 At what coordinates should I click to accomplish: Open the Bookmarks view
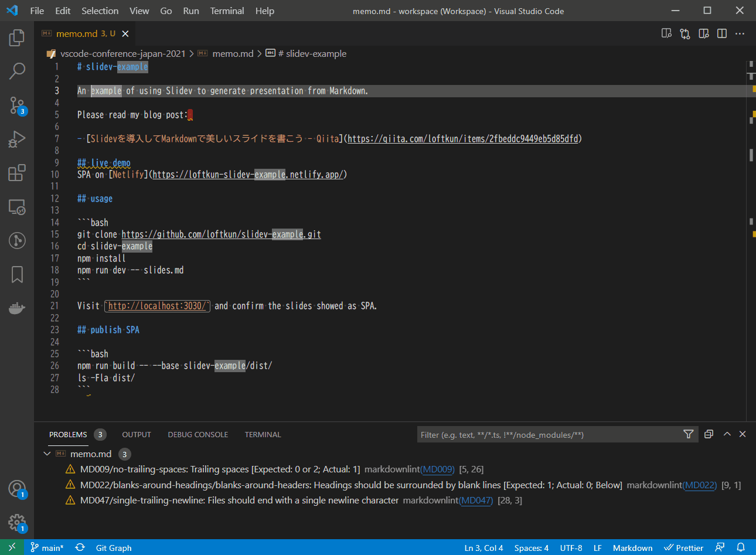coord(17,274)
